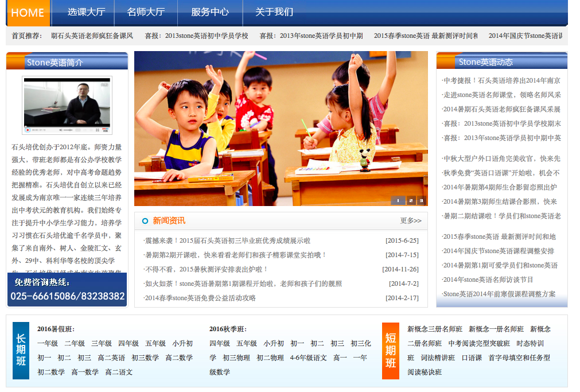Select the 小升初 class under 2016暑假班

(x=182, y=343)
